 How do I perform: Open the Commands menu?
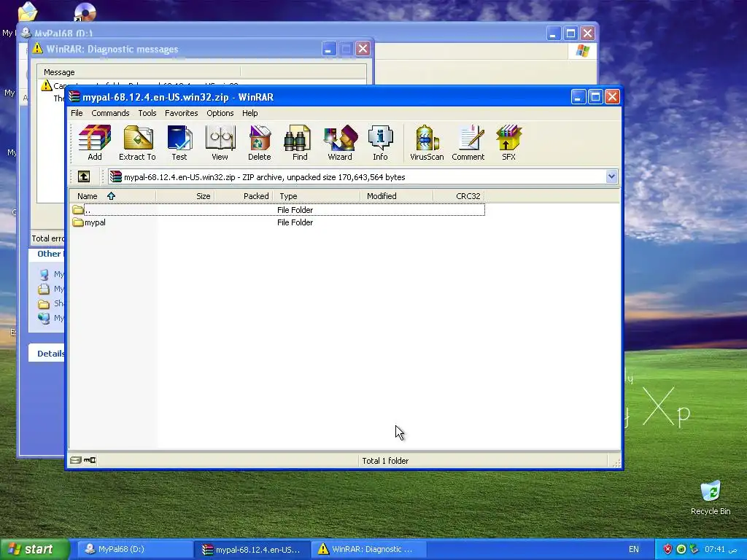(x=111, y=113)
